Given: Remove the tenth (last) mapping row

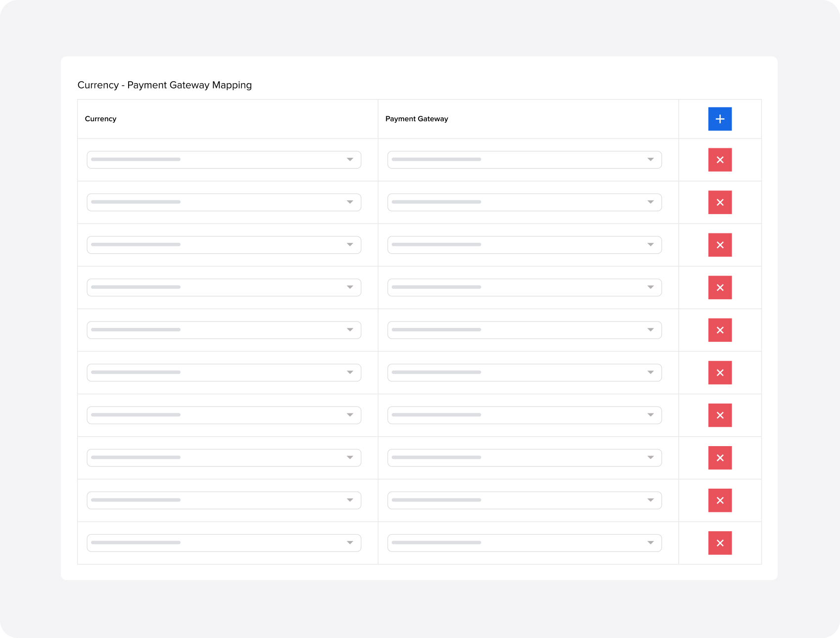Looking at the screenshot, I should click(720, 543).
